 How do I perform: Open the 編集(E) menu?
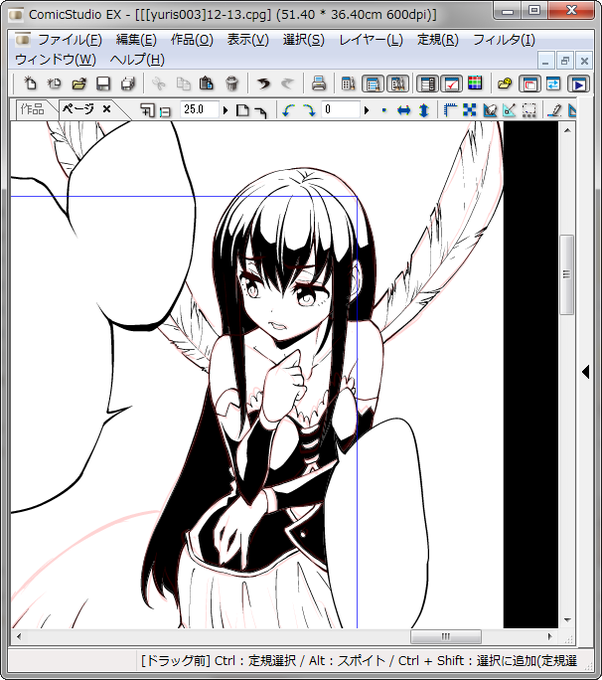coord(136,40)
